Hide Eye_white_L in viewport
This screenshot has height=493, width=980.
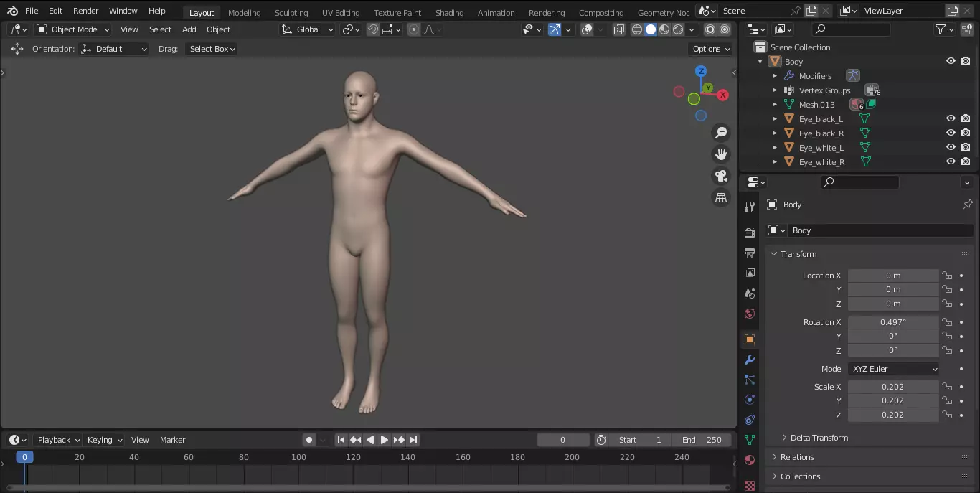click(951, 147)
